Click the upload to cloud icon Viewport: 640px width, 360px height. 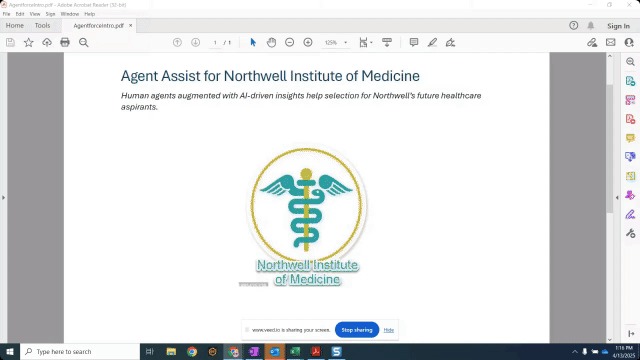pyautogui.click(x=47, y=42)
